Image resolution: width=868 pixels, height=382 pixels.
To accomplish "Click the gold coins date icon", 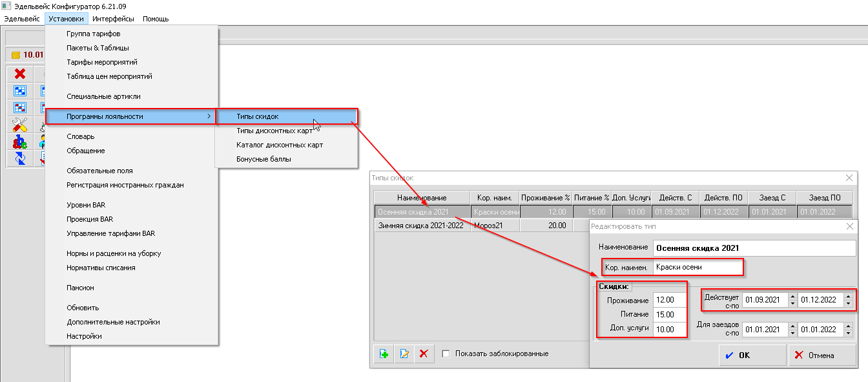I will click(x=15, y=56).
